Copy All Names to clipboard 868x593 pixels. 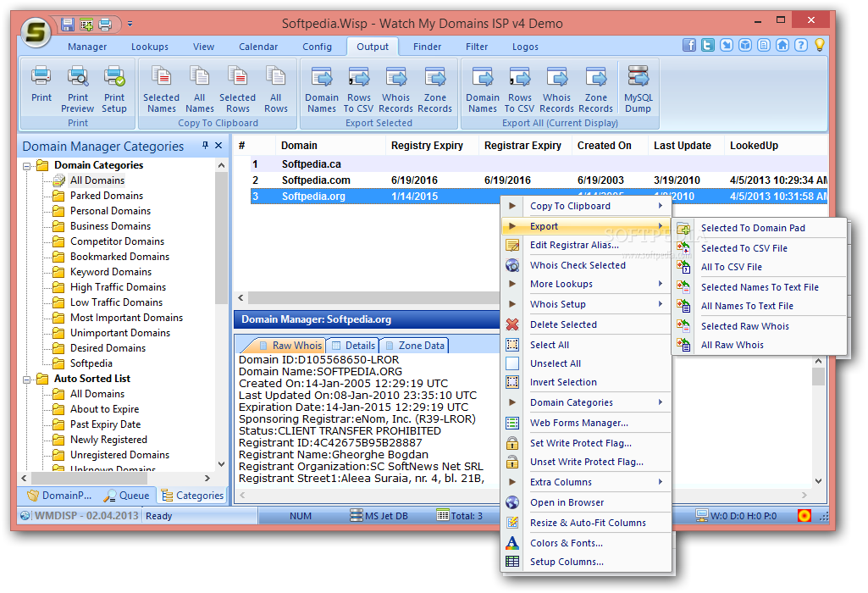199,89
